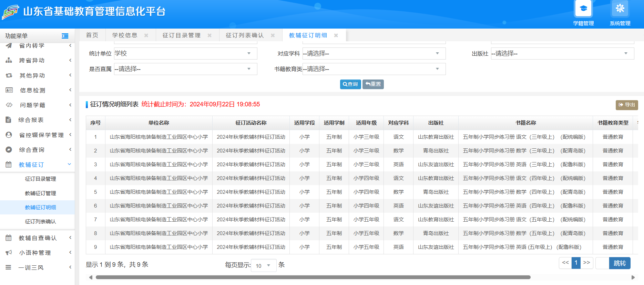
Task: Click the scrollbar left arrow
Action: (x=91, y=277)
